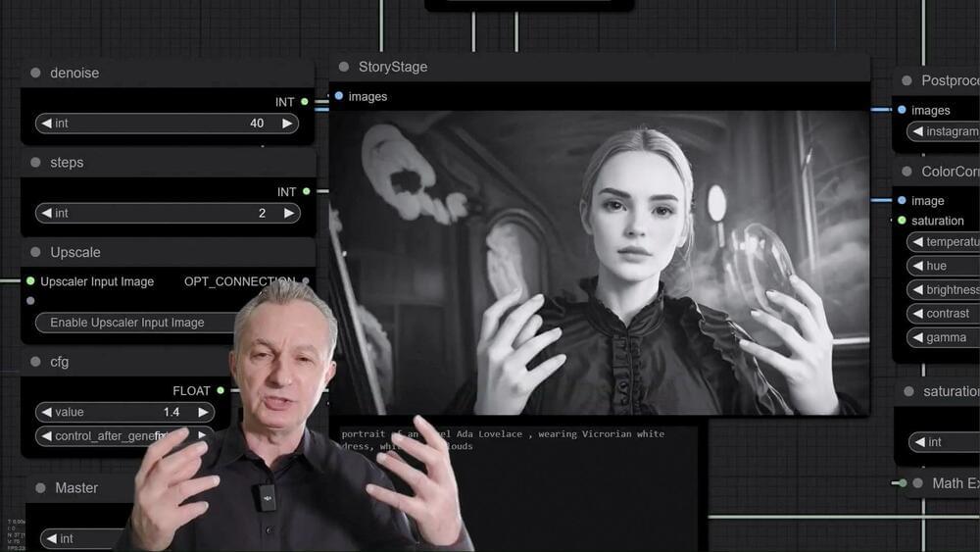This screenshot has width=980, height=552.
Task: Open the instagram filter dropdown in Postprocess
Action: (946, 131)
